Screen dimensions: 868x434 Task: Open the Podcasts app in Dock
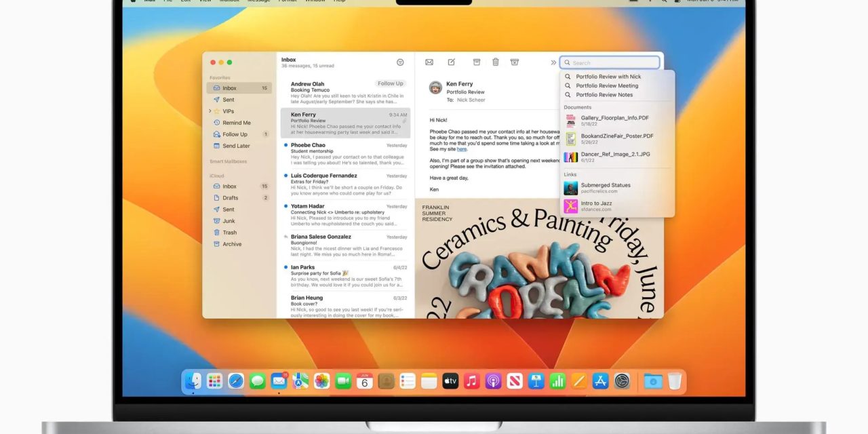(x=494, y=381)
